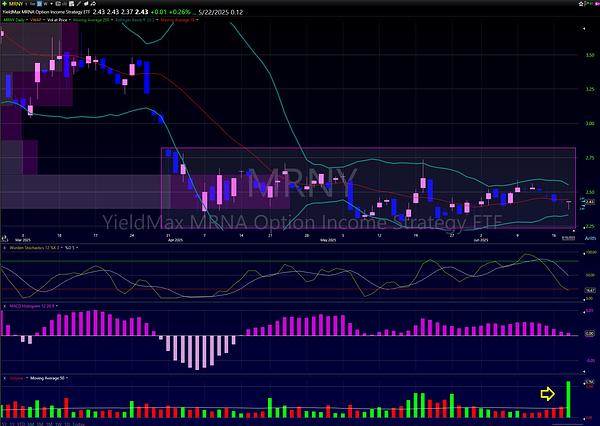Click the 16.67 stochastics value tag
Image resolution: width=600 pixels, height=426 pixels.
(x=590, y=290)
